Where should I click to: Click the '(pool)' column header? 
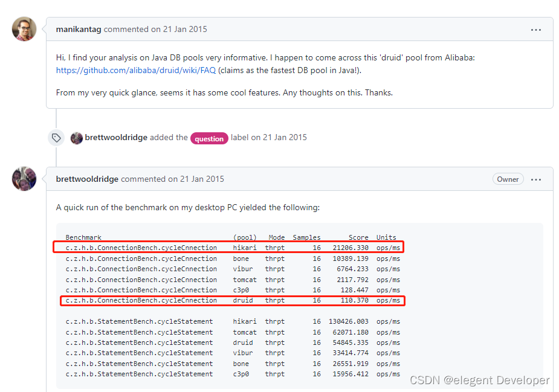tap(245, 237)
